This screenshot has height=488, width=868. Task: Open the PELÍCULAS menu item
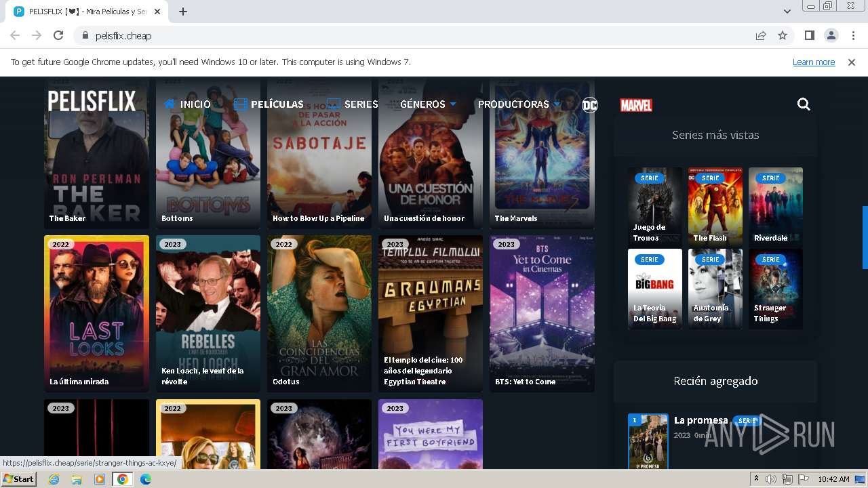pos(269,104)
